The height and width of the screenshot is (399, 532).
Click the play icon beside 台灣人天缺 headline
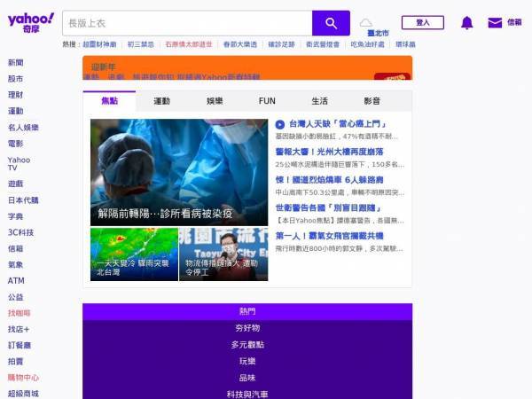tap(279, 124)
